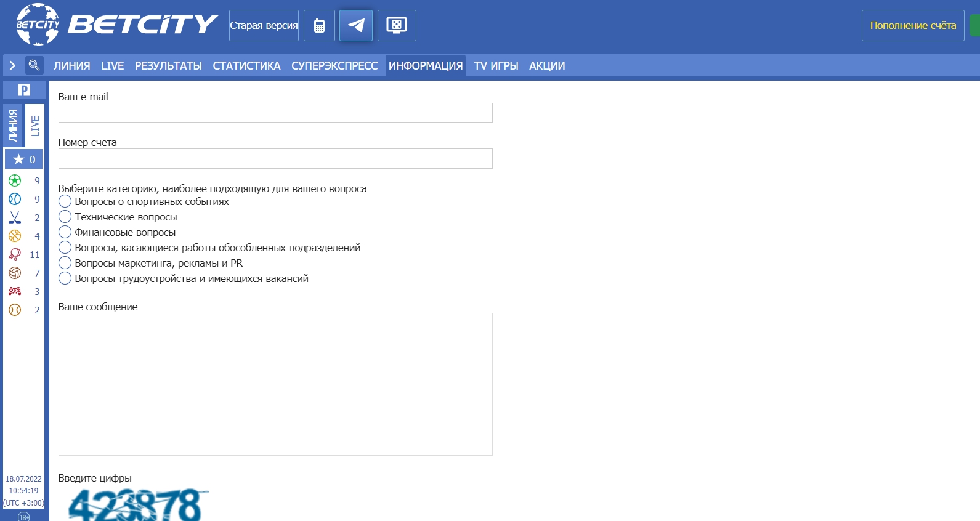Viewport: 980px width, 521px height.
Task: Select 'Технические вопросы' radio button
Action: coord(65,217)
